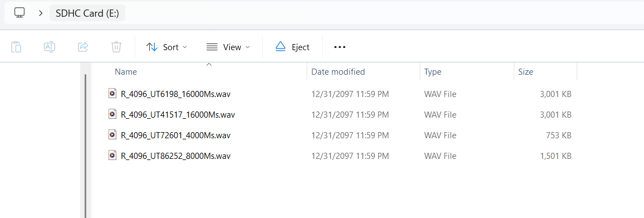Open the View dropdown menu
Screen dimensions: 644x218
tap(228, 47)
